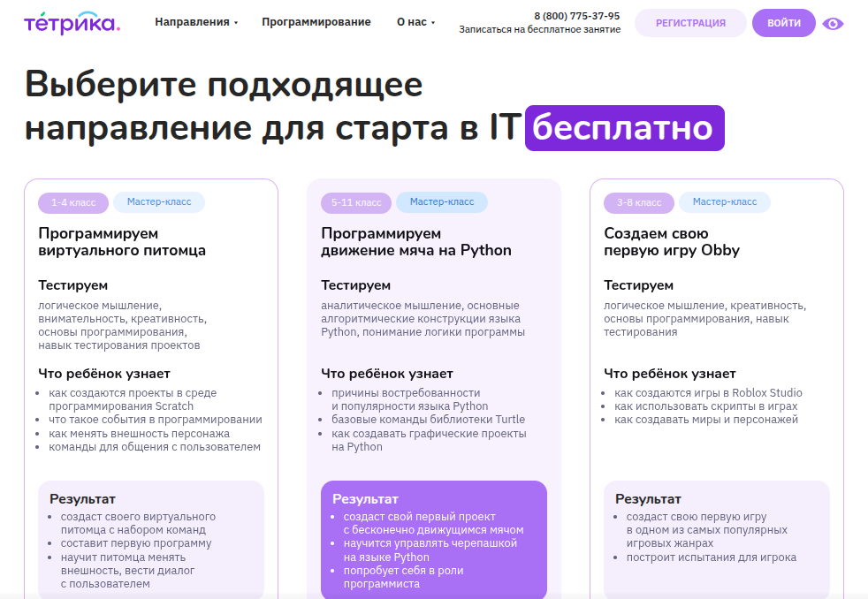Click the purple Результат block on the Python card
868x599 pixels.
tap(433, 539)
